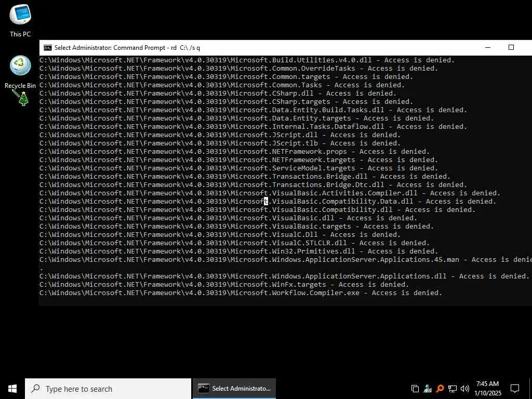This screenshot has height=399, width=532.
Task: Click the Microsoft.Data.Entity.Build.Tasks.dll line
Action: (x=253, y=110)
